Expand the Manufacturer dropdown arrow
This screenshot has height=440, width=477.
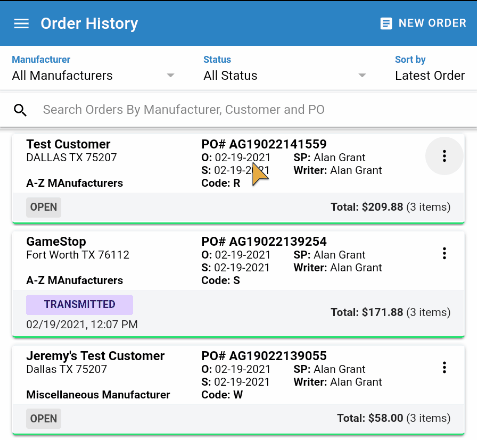170,76
